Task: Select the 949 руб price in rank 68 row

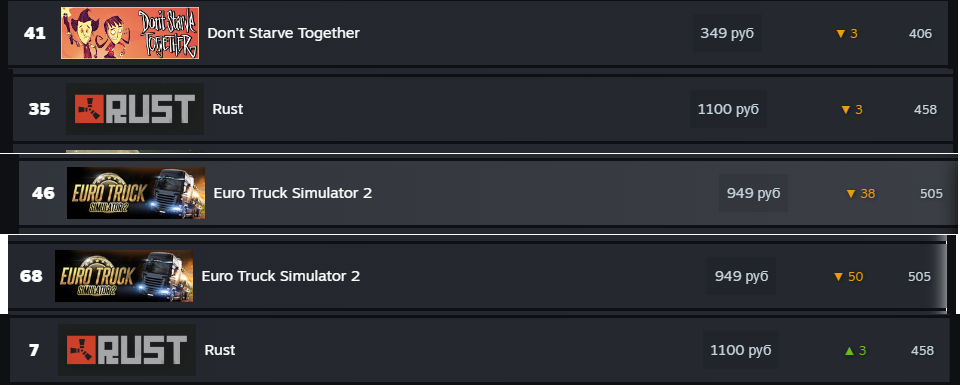Action: (741, 276)
